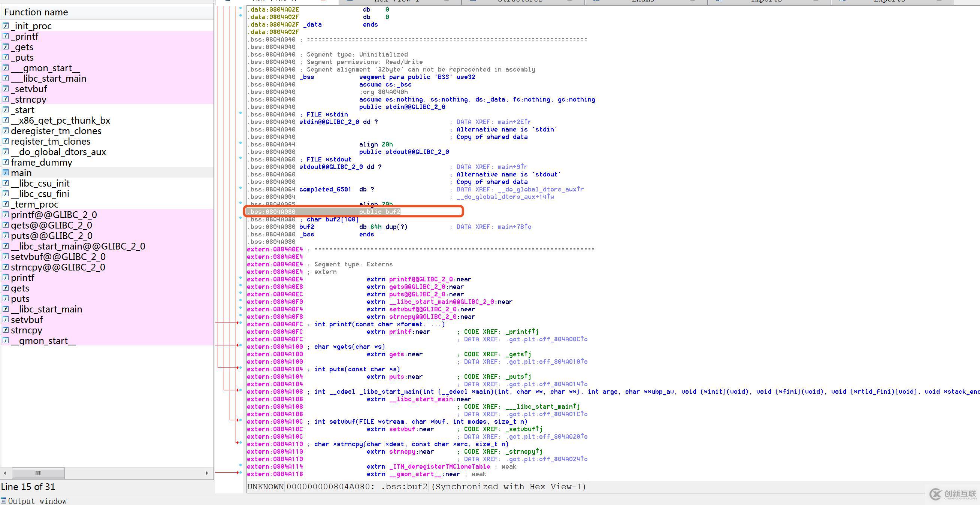Click the icon beside setvbuf@@GLIBC_2_0 in functions list
The image size is (980, 505).
click(x=6, y=257)
